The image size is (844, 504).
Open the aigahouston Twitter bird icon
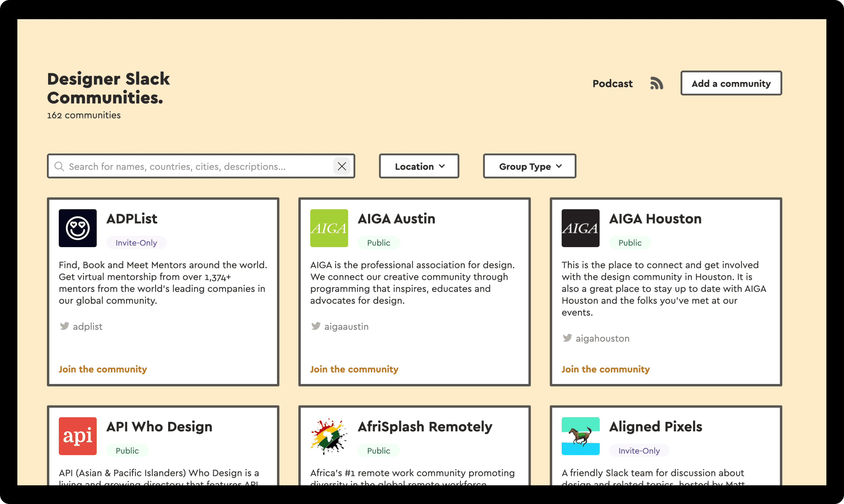coord(567,338)
